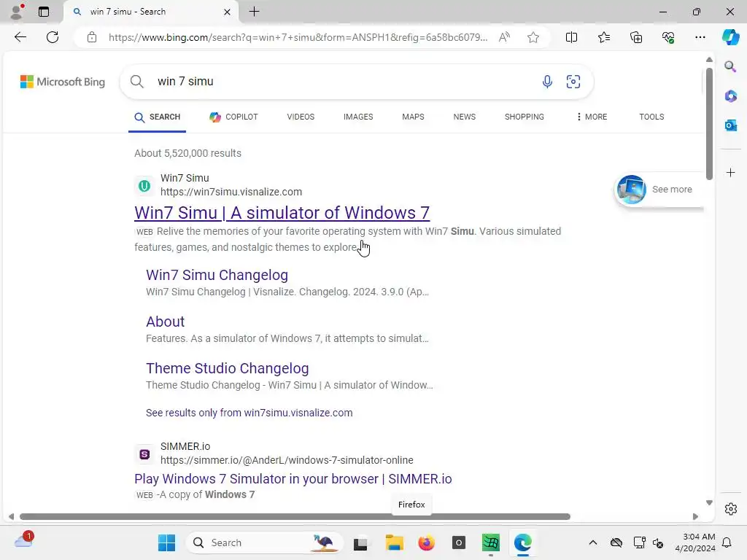
Task: Switch to the MAPS tab
Action: (413, 117)
